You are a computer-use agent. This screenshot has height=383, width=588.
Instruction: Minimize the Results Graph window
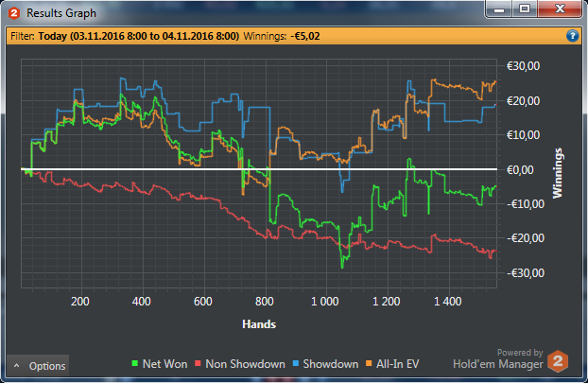[499, 9]
